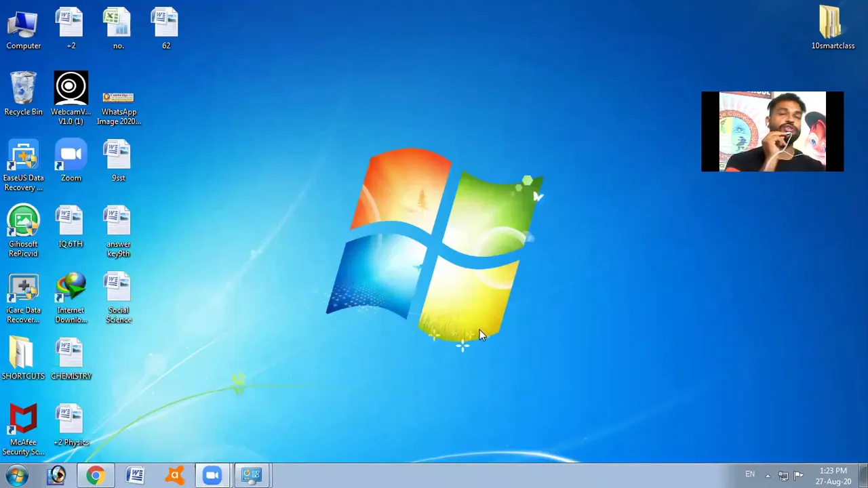Select the 10smartclass folder icon

pos(833,28)
